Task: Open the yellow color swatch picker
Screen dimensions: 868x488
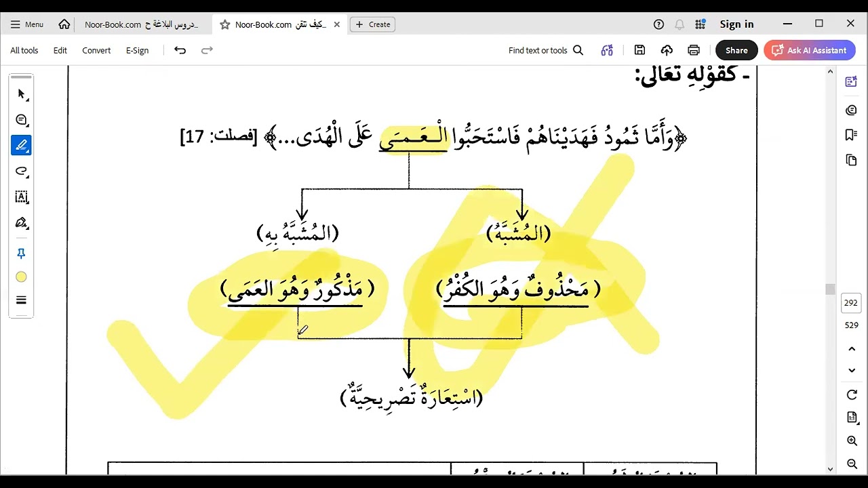Action: [x=21, y=277]
